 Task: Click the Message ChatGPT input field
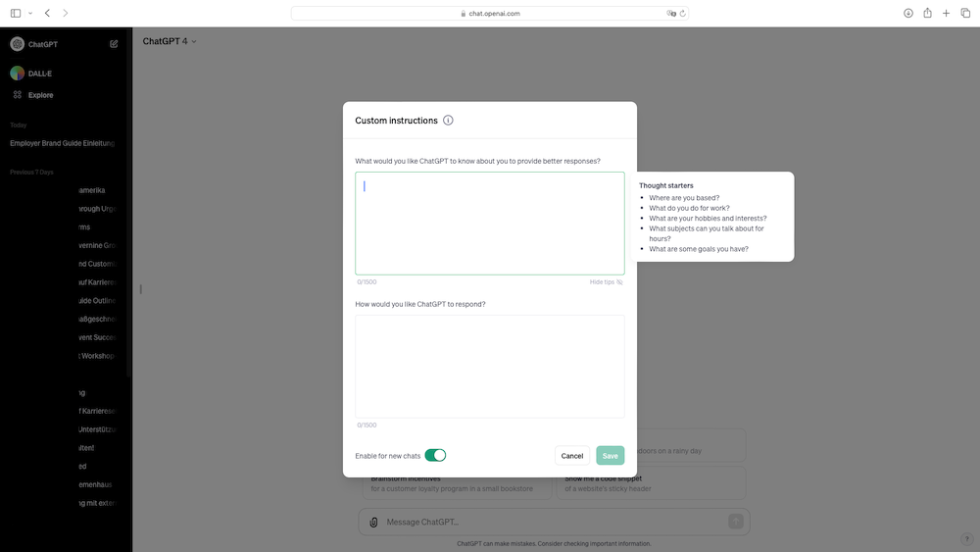click(x=553, y=522)
